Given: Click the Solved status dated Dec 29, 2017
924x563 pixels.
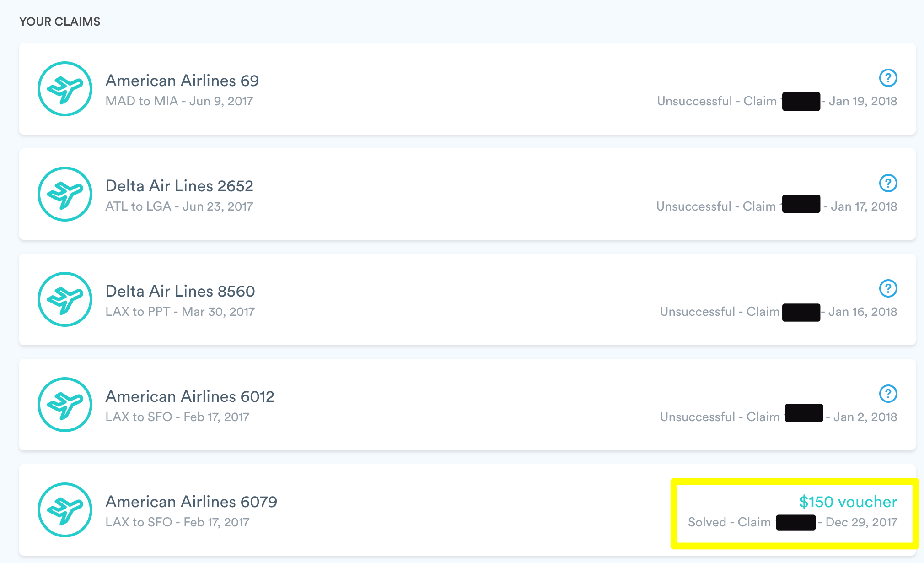Looking at the screenshot, I should tap(792, 522).
